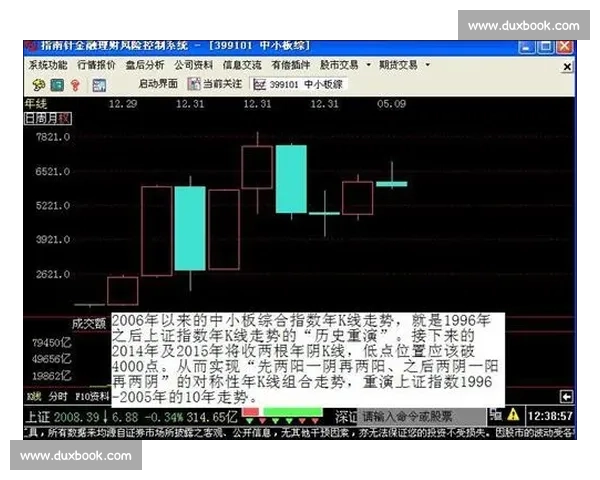This screenshot has height=480, width=600.
Task: Click the 成交额 volume label
Action: click(x=89, y=324)
